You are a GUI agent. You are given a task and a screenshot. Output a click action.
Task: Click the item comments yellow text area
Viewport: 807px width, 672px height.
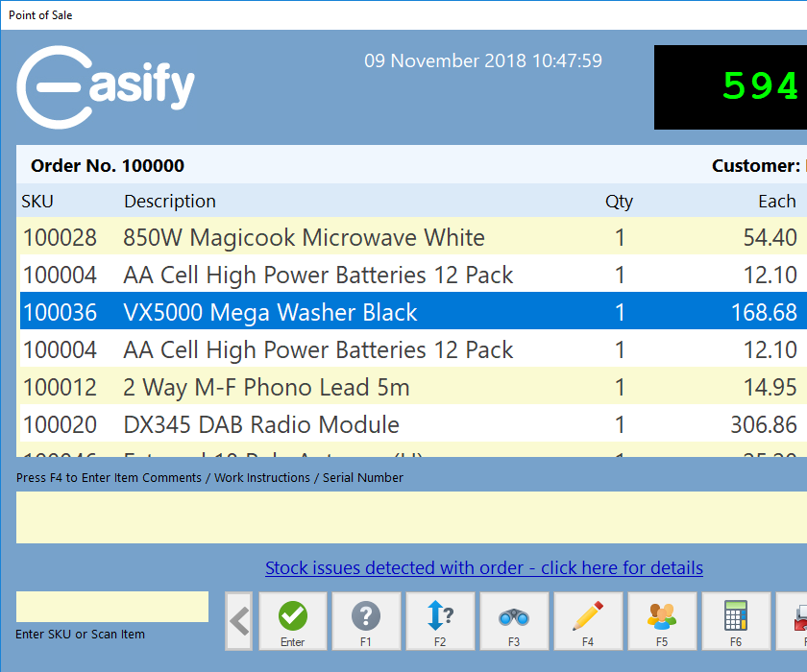(411, 517)
